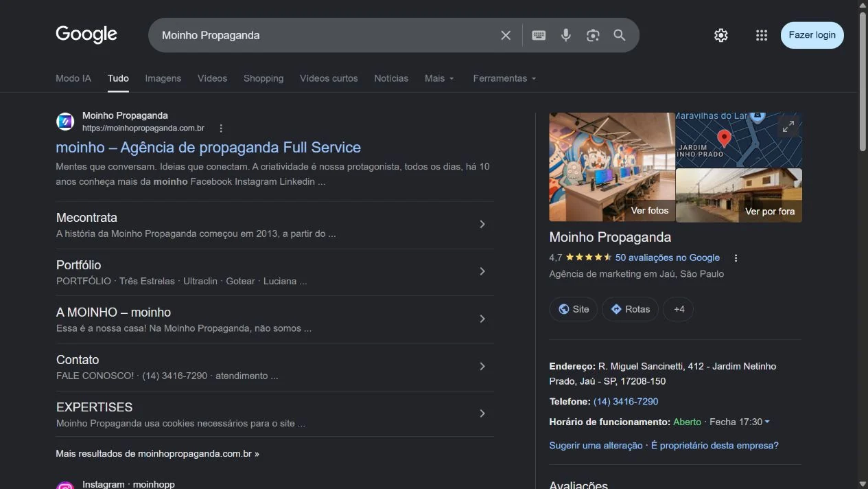This screenshot has width=868, height=489.
Task: Open three-dot menu next to reviews count
Action: [x=736, y=258]
